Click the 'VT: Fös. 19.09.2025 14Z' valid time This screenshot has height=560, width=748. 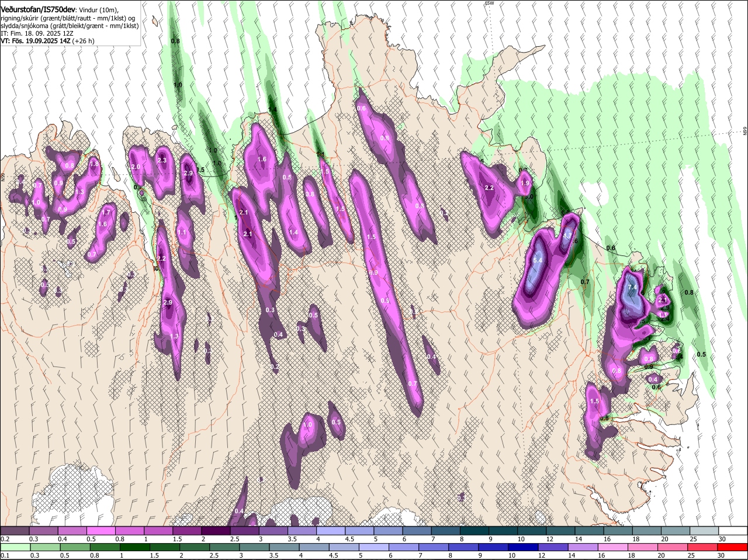[x=36, y=41]
